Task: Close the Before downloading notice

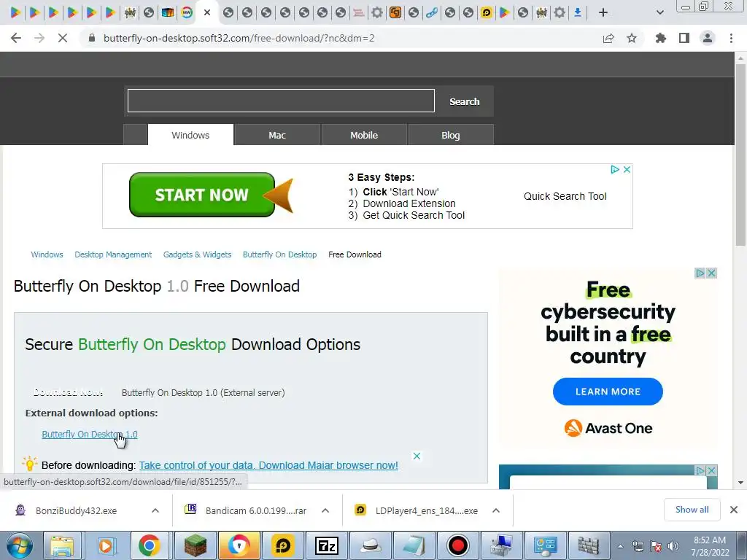Action: (x=417, y=456)
